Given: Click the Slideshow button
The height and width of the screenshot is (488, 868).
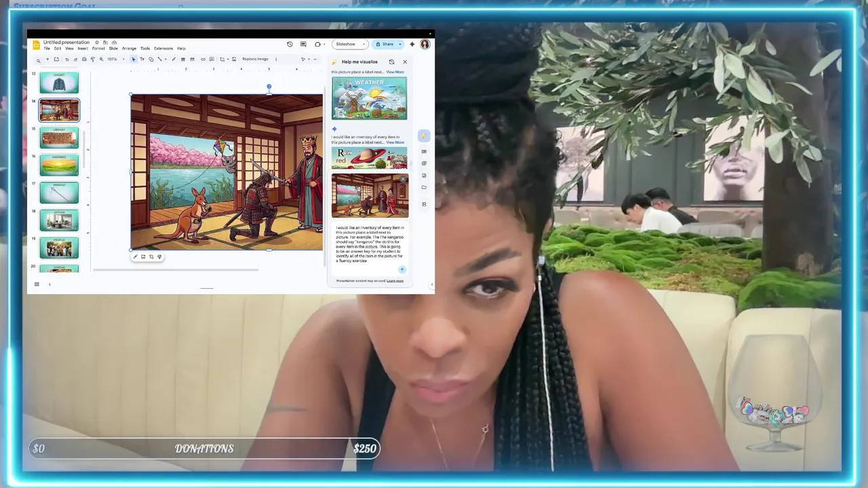Looking at the screenshot, I should [x=346, y=44].
